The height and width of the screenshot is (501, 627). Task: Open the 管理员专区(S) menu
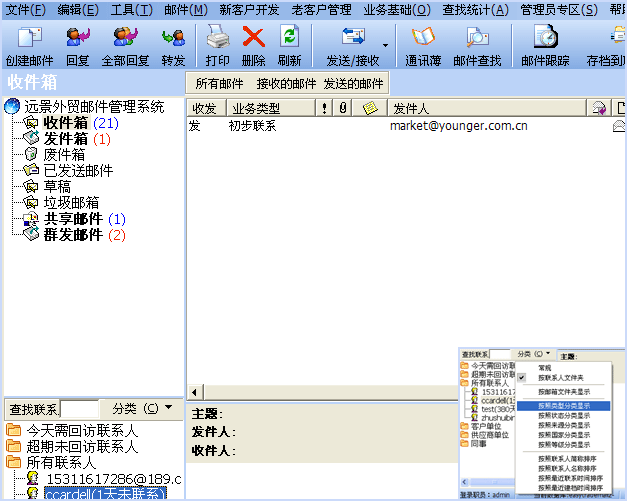[x=559, y=10]
